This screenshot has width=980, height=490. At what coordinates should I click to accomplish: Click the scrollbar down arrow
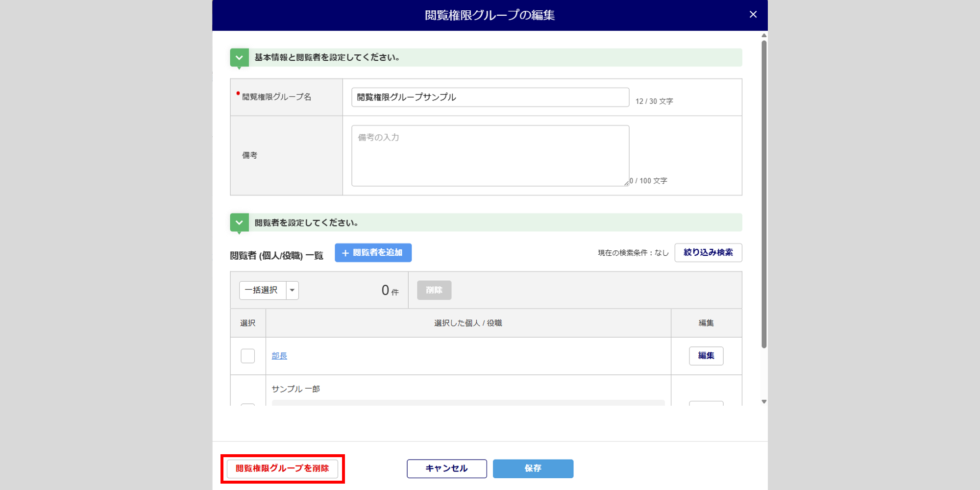(764, 402)
